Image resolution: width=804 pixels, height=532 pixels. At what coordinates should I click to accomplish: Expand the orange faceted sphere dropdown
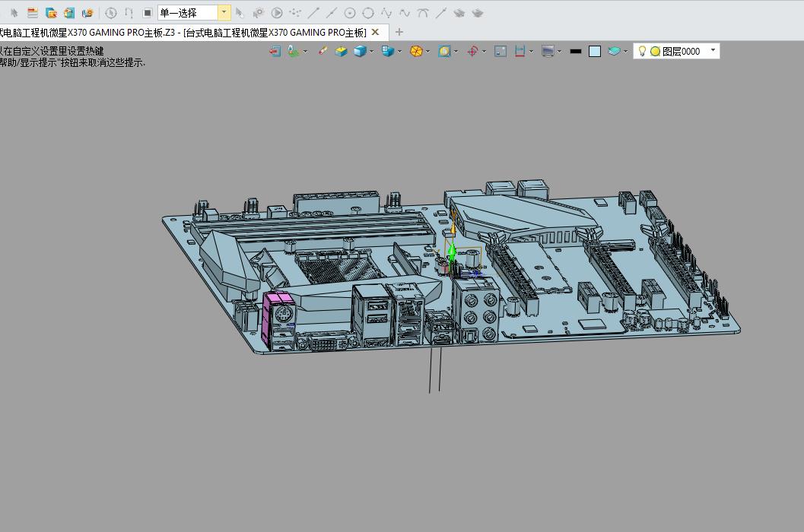click(427, 51)
